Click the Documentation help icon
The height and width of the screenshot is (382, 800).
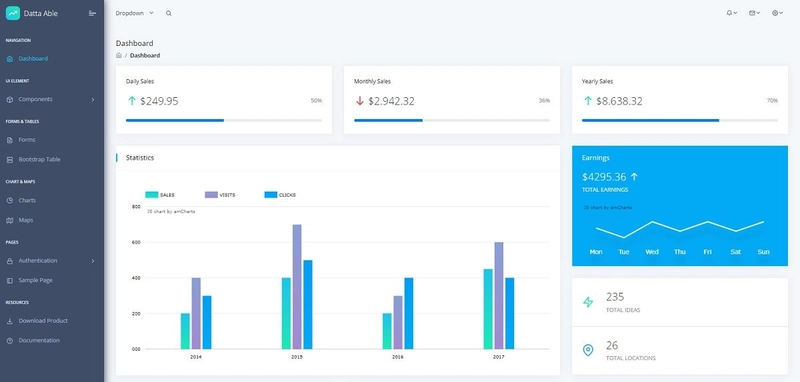click(x=10, y=340)
